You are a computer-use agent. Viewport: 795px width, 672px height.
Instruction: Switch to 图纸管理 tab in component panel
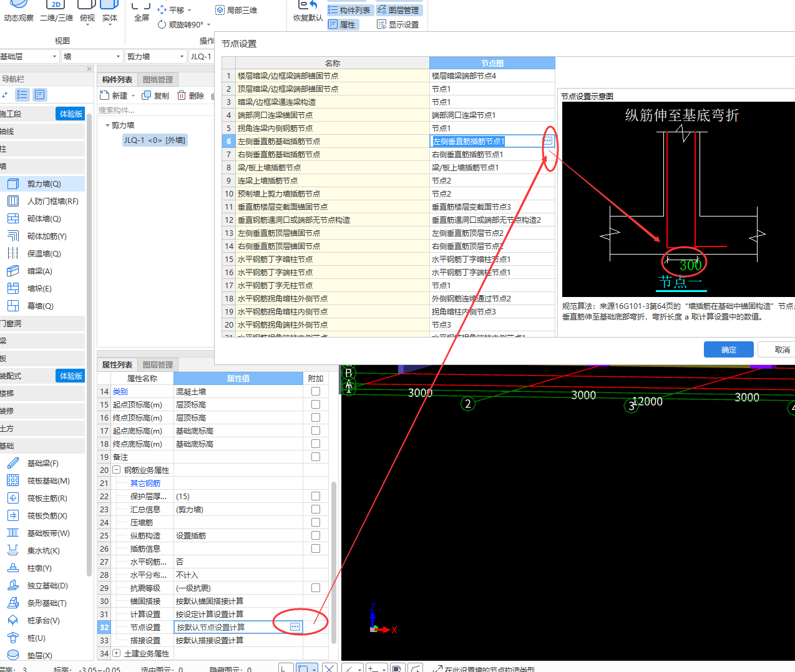158,80
